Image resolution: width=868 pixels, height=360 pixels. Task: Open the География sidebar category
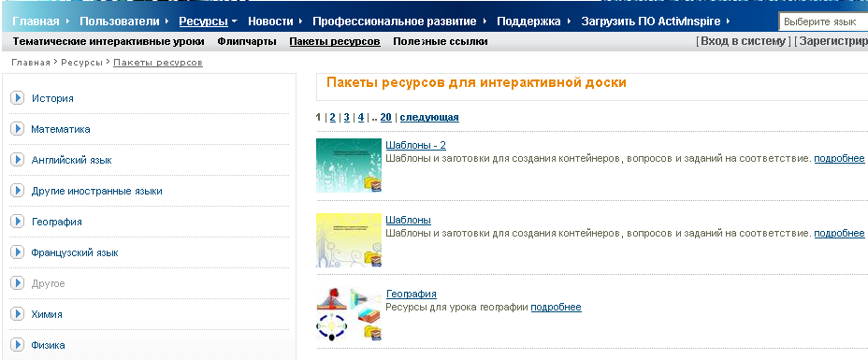(x=56, y=222)
